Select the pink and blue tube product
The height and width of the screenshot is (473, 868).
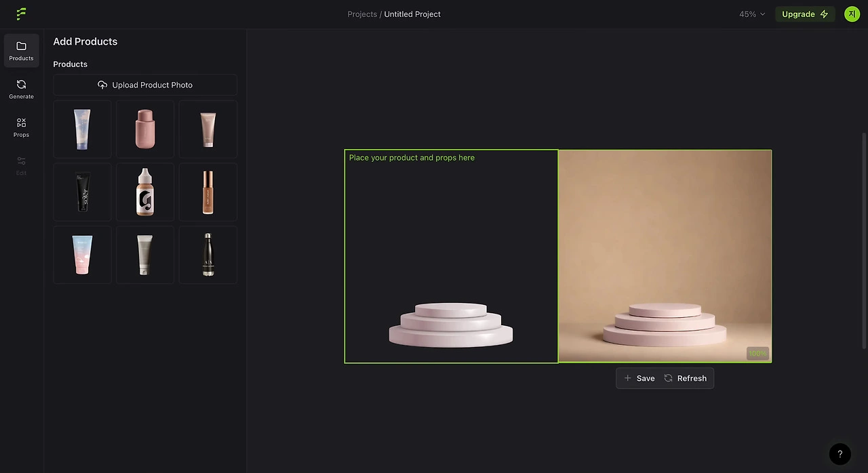(x=82, y=255)
